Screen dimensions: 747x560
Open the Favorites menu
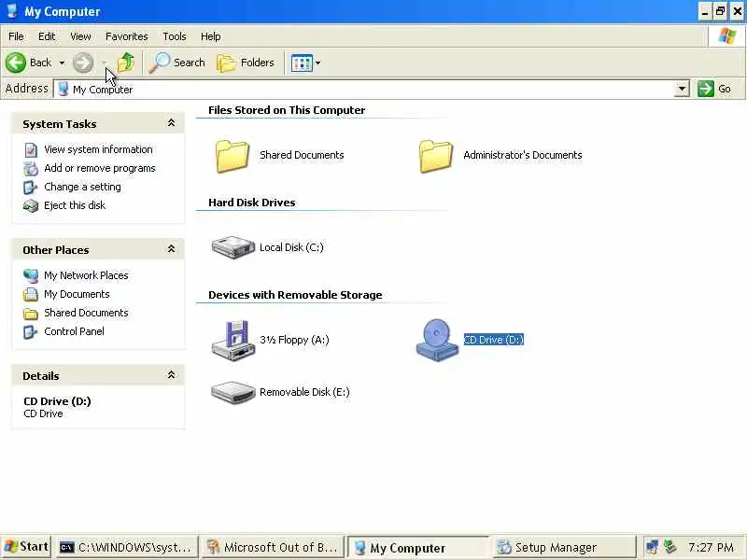127,36
